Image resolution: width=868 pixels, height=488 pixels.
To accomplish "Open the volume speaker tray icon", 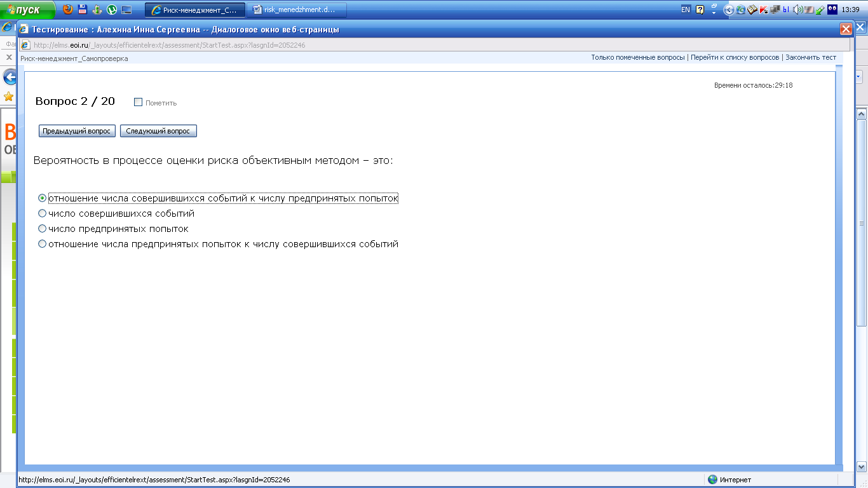I will coord(798,10).
